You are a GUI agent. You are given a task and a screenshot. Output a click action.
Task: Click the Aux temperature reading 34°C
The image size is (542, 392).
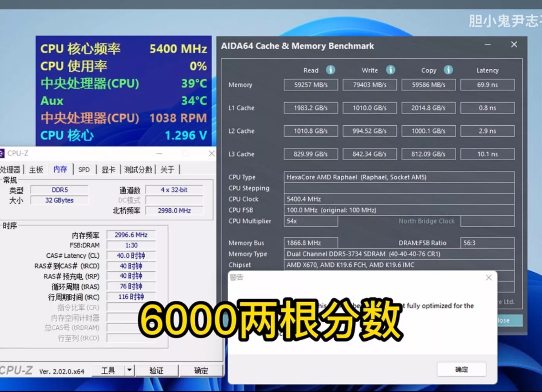click(194, 101)
